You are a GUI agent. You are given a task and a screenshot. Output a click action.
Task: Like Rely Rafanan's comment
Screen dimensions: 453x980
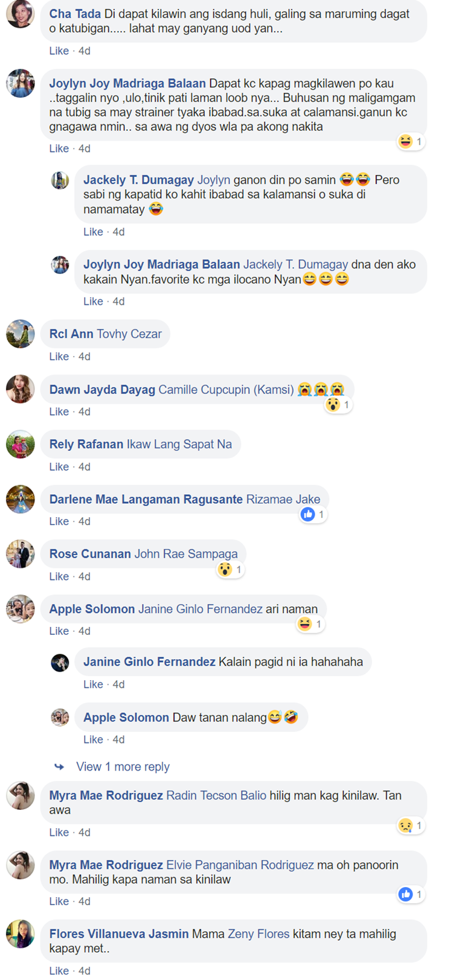[x=59, y=467]
